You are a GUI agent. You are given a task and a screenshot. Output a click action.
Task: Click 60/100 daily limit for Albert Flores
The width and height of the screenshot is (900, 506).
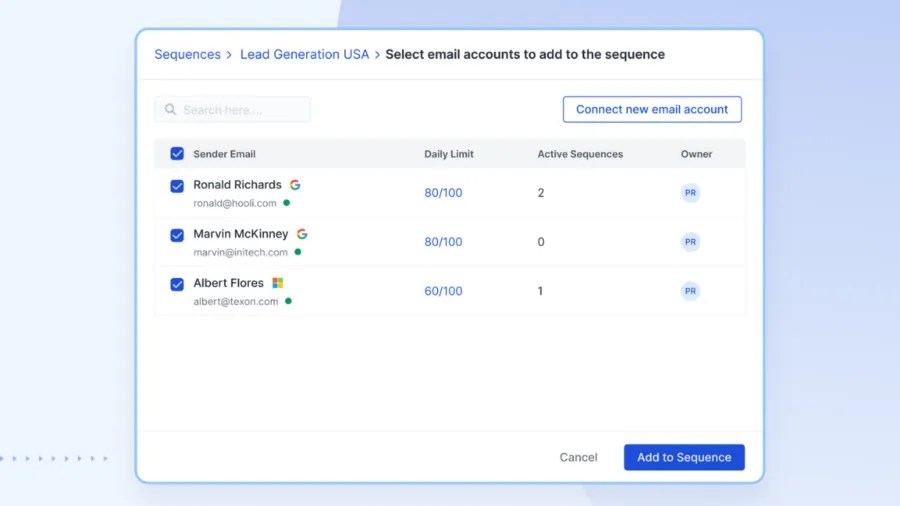coord(443,291)
